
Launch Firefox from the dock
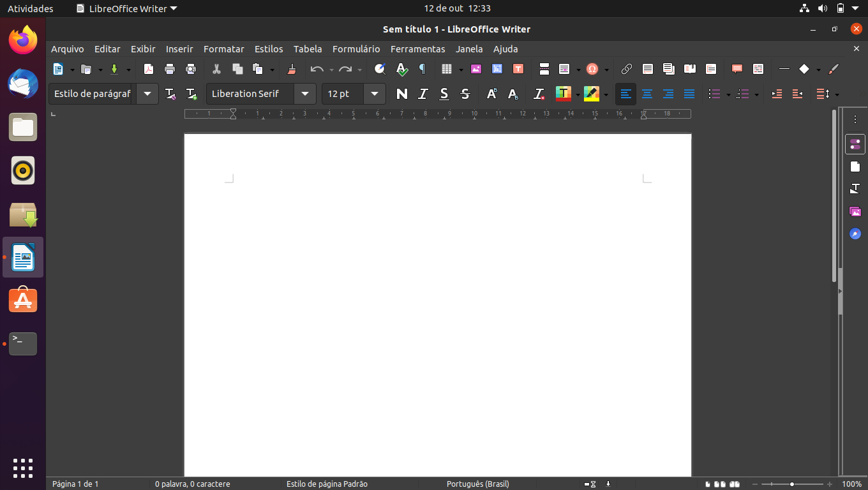23,40
